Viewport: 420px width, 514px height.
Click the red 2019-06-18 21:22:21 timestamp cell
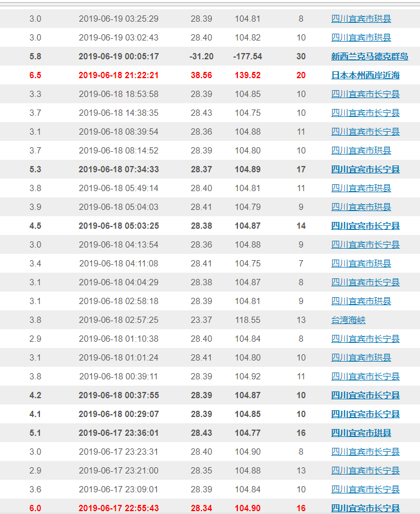pos(119,75)
